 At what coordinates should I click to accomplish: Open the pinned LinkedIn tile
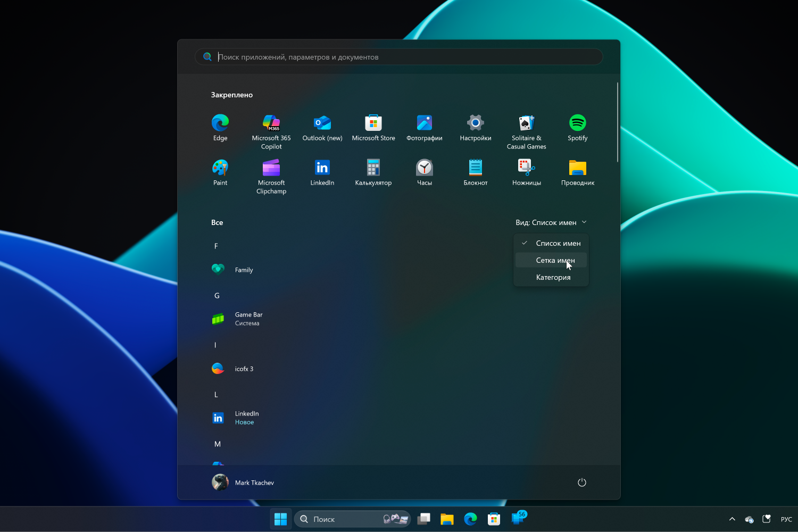click(x=322, y=172)
